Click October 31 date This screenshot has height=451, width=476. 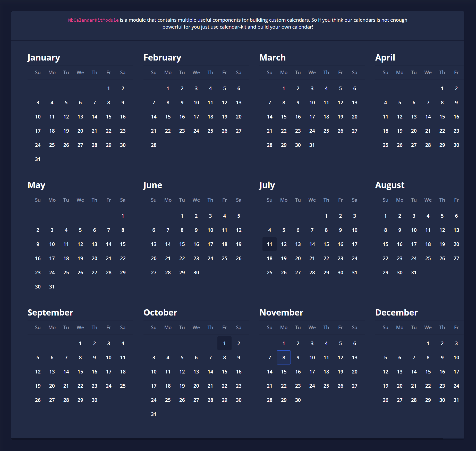(154, 414)
